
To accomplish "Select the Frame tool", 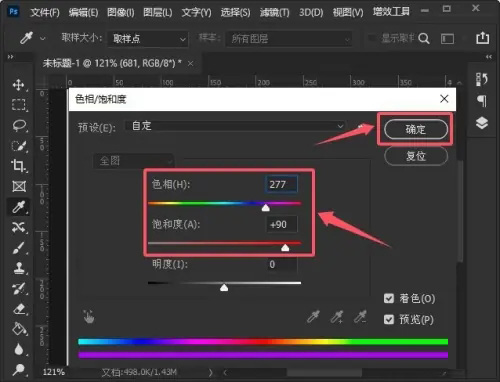I will [19, 186].
